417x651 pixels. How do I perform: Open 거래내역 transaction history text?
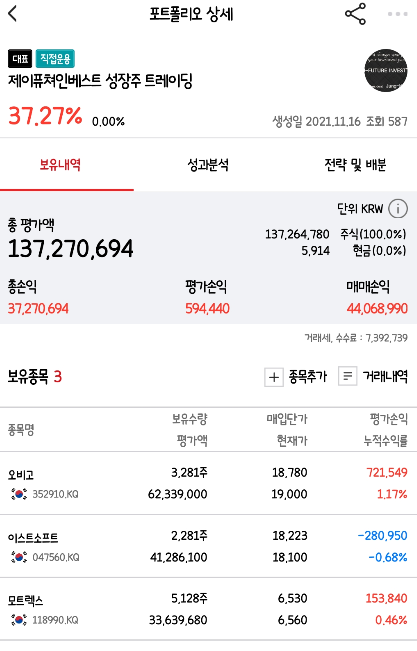(x=385, y=377)
